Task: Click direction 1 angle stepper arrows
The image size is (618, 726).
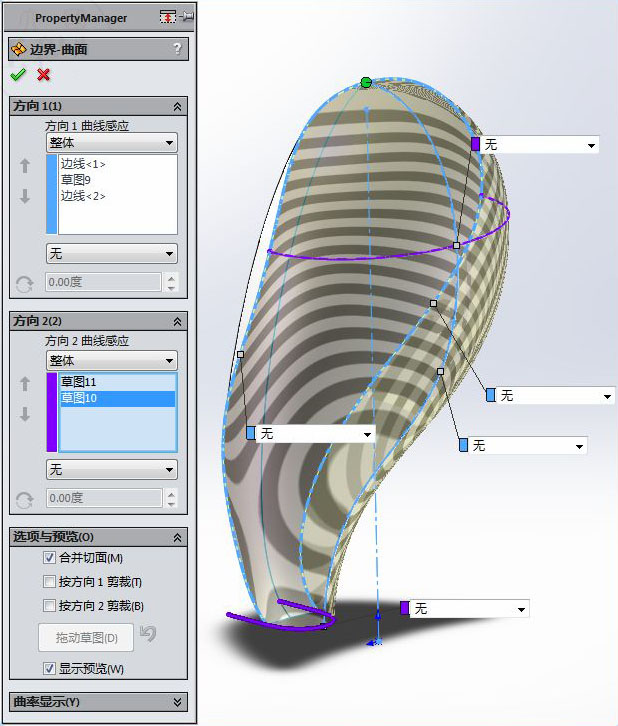Action: 171,282
